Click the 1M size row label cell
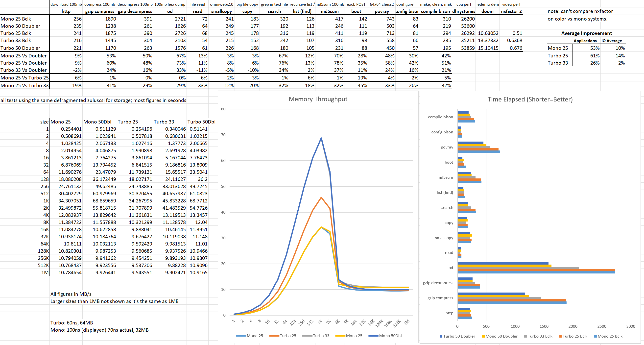 pos(45,272)
